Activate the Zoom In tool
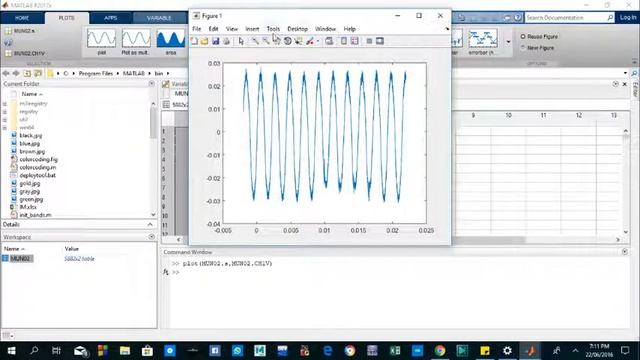The width and height of the screenshot is (640, 360). point(255,41)
